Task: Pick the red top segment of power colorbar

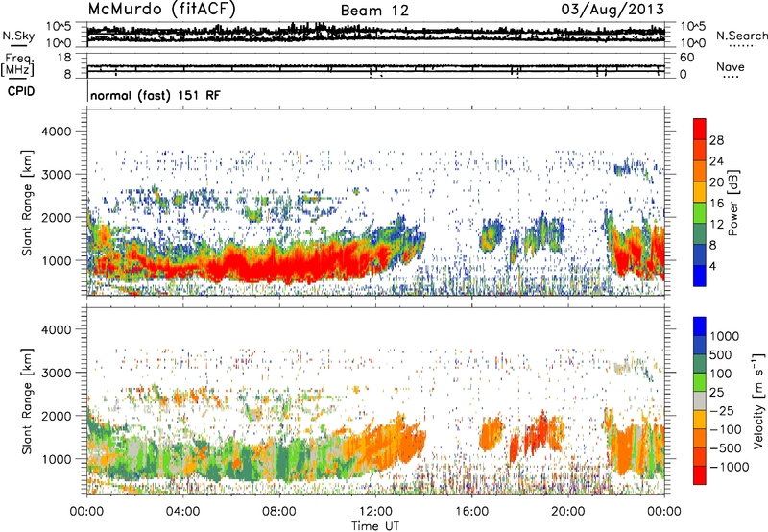Action: tap(700, 129)
